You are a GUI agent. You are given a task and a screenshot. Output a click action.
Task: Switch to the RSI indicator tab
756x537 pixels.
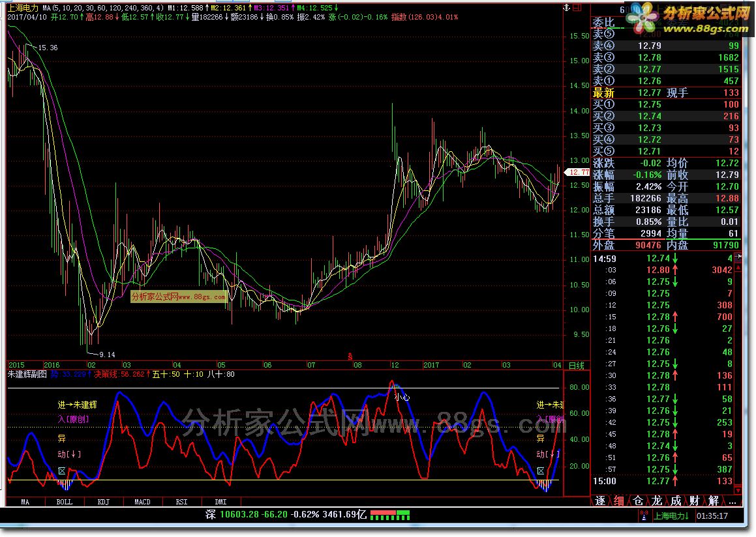[181, 502]
